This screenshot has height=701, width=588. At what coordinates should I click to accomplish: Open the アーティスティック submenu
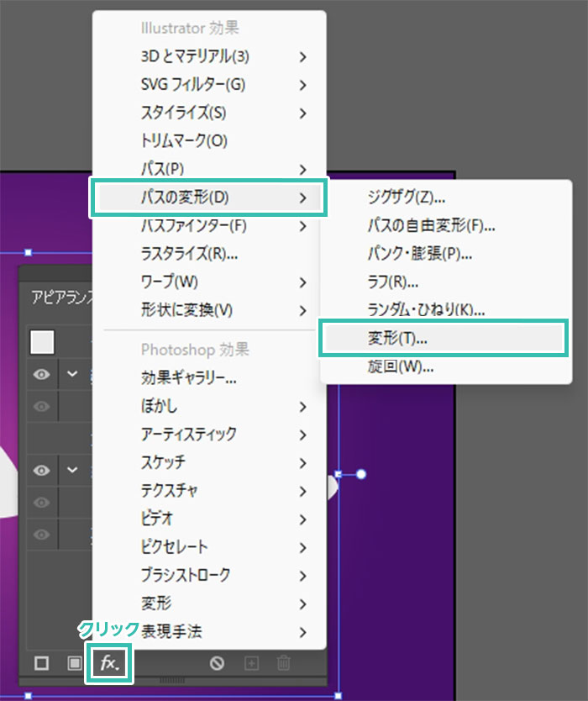click(x=209, y=435)
